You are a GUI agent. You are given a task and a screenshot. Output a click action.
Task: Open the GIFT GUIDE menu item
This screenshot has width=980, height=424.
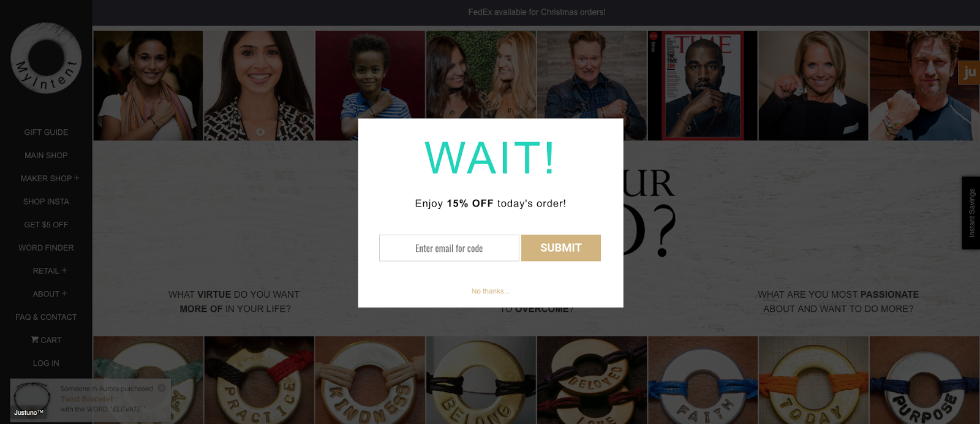click(46, 132)
